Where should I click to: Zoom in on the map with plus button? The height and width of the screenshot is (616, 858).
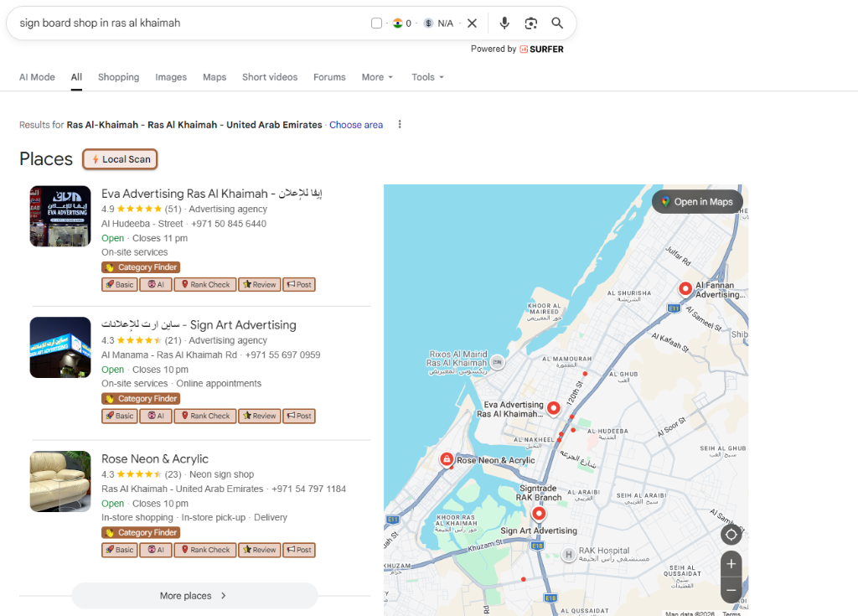[x=731, y=563]
